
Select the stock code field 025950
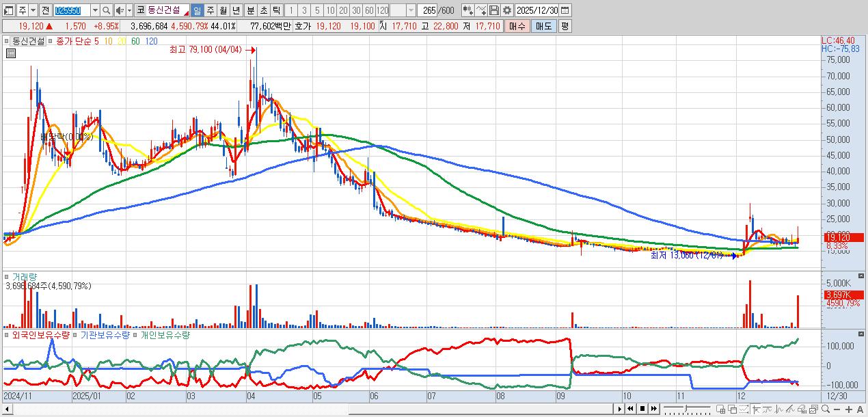71,10
